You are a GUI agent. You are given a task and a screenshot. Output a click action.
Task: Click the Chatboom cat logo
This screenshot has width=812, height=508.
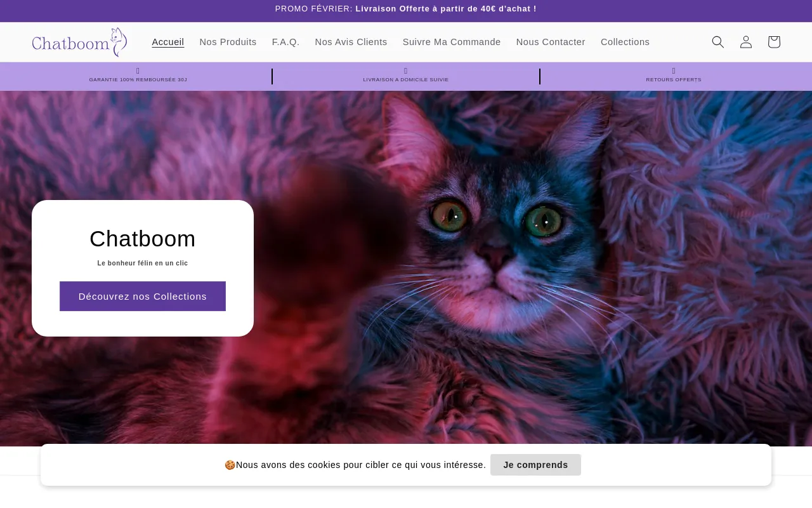click(79, 42)
